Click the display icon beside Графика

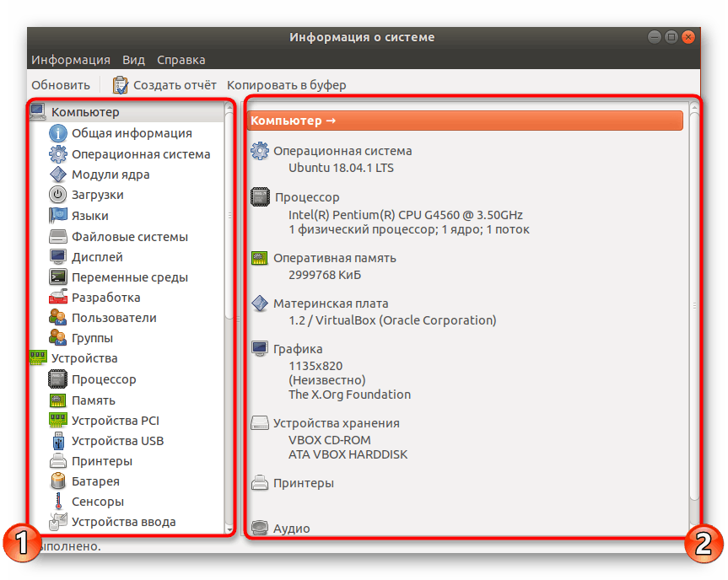point(260,349)
